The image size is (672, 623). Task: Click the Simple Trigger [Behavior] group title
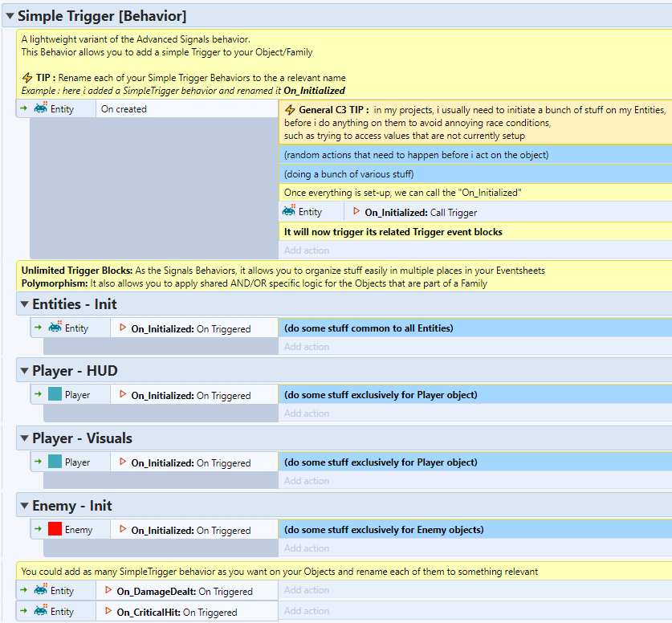(x=102, y=16)
